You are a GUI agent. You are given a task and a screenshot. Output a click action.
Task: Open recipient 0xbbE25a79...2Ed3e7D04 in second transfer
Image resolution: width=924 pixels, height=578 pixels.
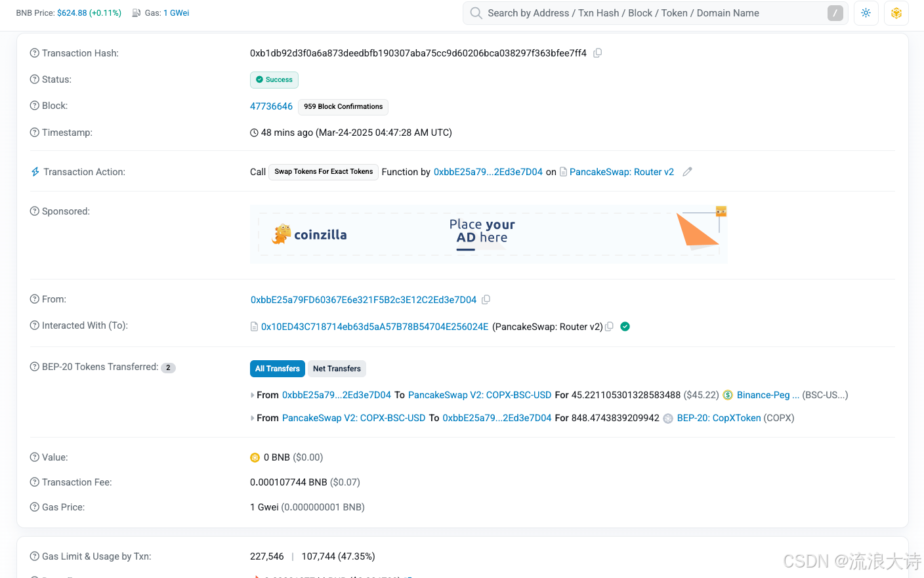(x=497, y=418)
